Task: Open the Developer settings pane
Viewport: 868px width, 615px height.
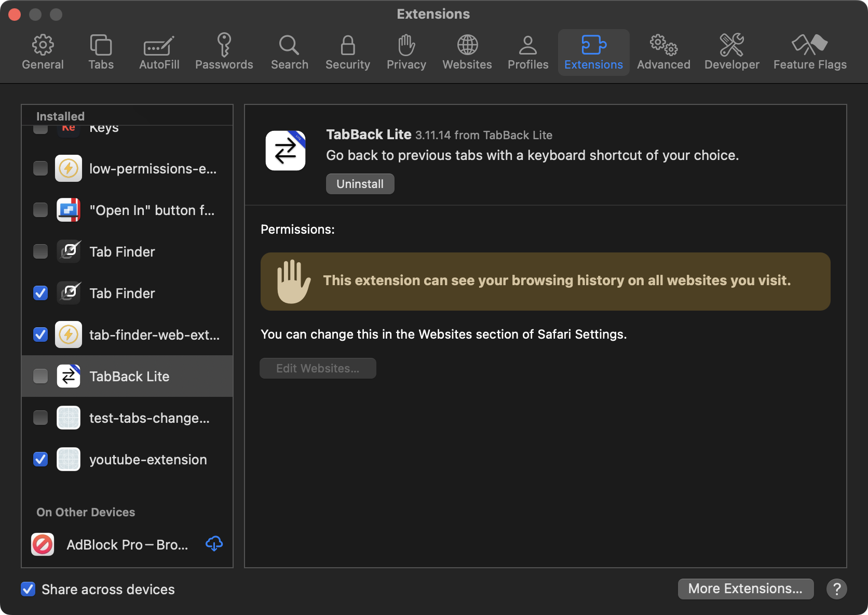Action: [x=731, y=52]
